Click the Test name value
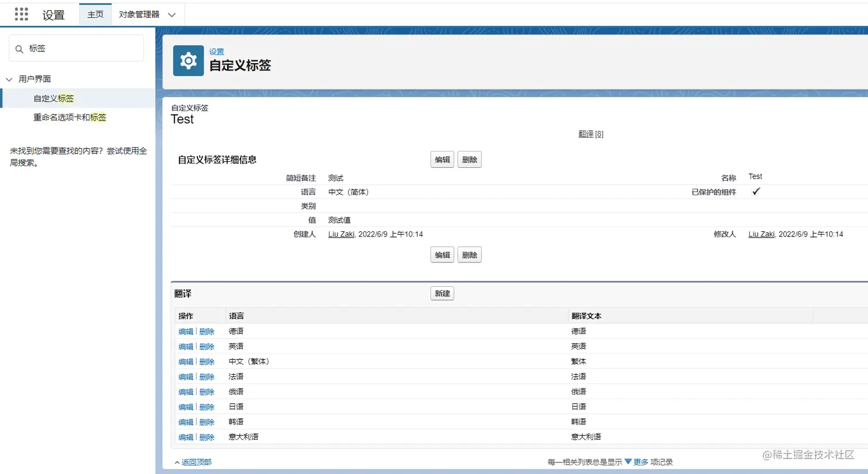 coord(755,177)
